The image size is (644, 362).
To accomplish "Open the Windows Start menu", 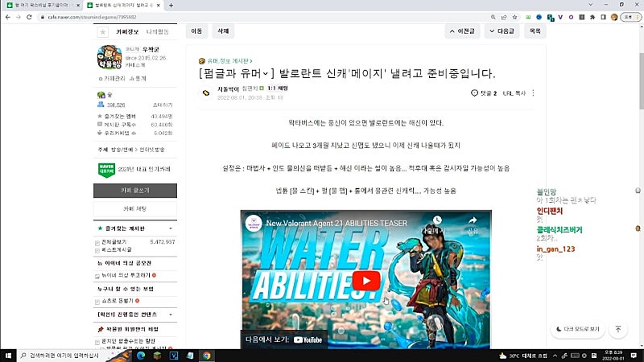I will pyautogui.click(x=8, y=356).
